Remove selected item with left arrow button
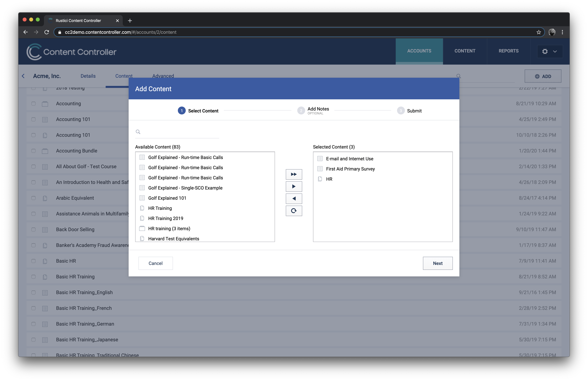 click(x=294, y=199)
